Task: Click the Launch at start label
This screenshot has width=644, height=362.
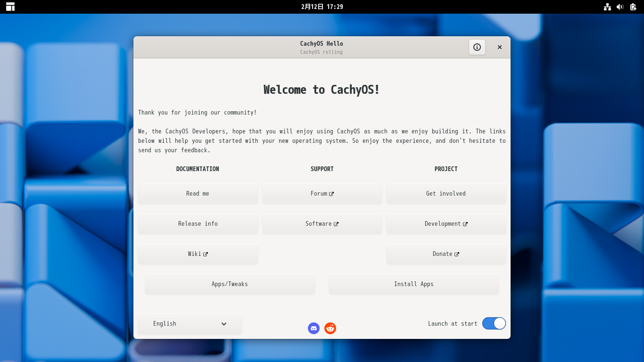Action: pos(453,324)
